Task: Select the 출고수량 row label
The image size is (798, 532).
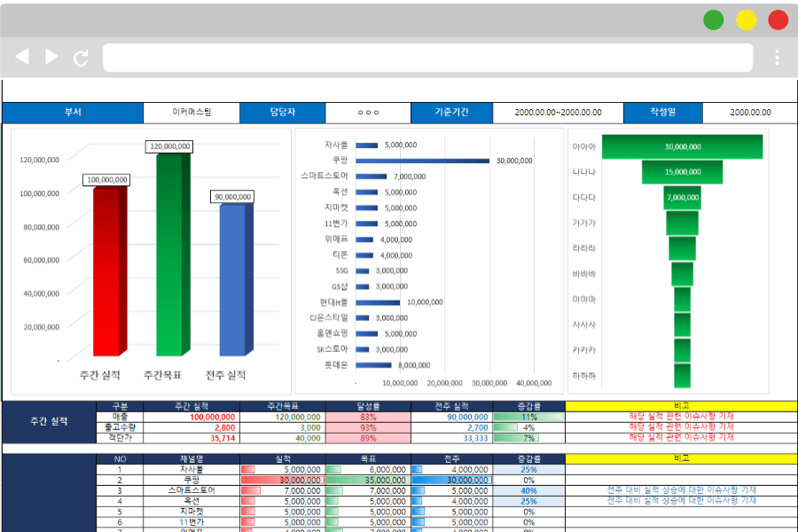Action: (120, 427)
